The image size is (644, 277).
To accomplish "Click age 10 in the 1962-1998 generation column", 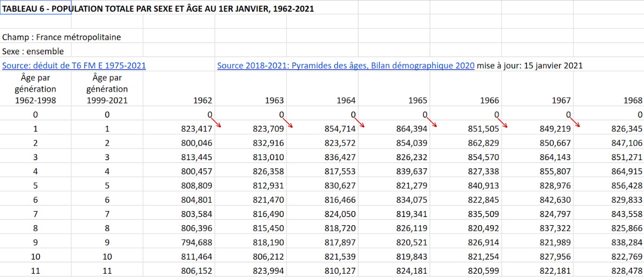I will [x=35, y=257].
